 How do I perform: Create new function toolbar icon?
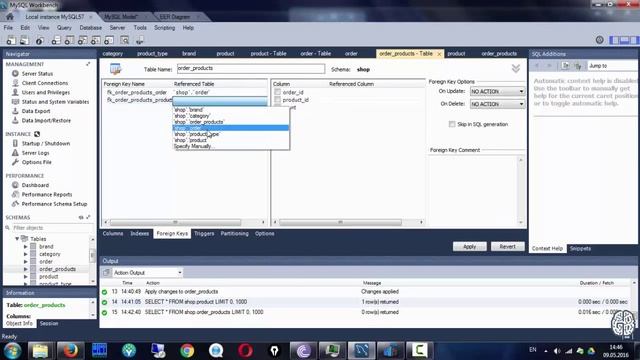tap(109, 40)
